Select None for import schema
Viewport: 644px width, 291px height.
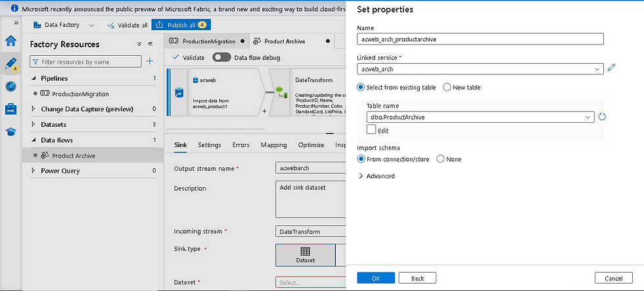(x=440, y=159)
